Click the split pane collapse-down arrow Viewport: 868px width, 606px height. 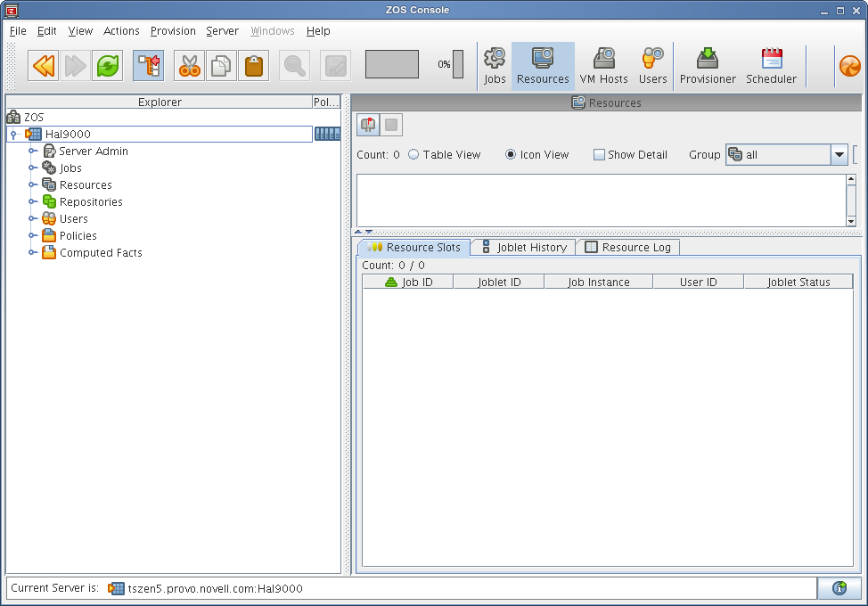(369, 232)
